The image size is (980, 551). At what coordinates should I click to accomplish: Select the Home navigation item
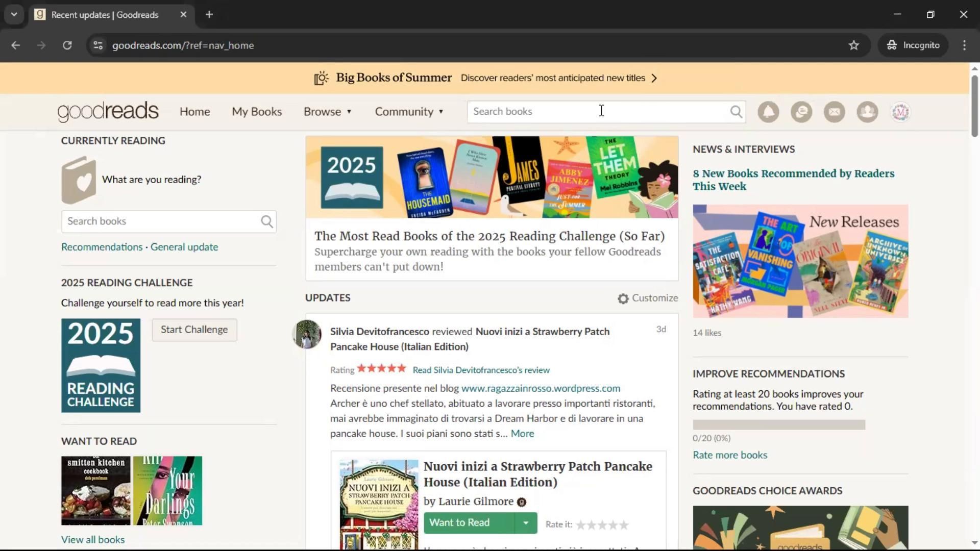[x=194, y=112]
